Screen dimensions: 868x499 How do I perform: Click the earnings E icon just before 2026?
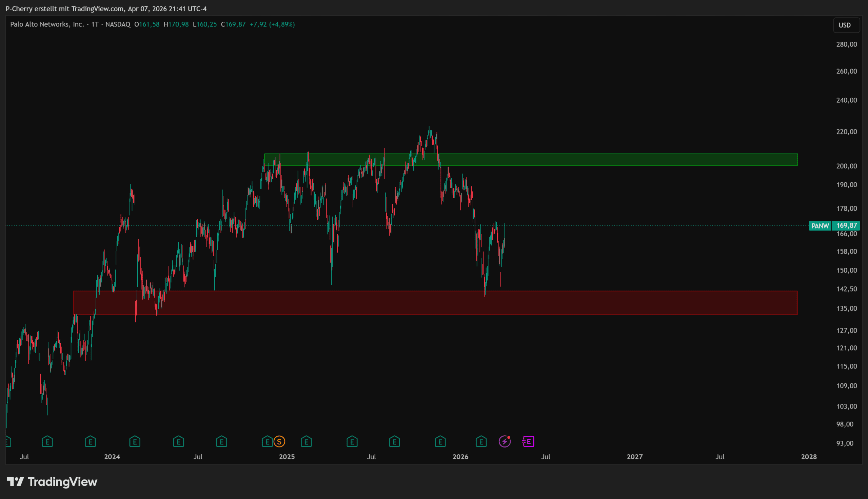[440, 441]
